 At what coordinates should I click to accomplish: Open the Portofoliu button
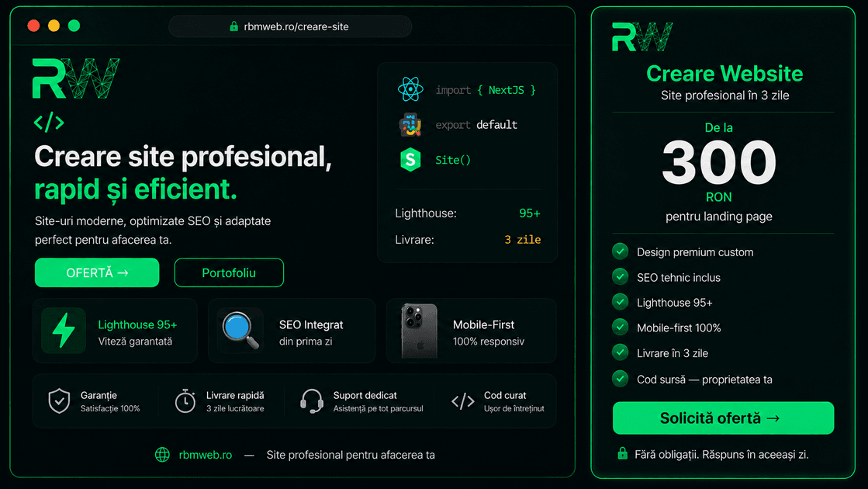coord(229,272)
